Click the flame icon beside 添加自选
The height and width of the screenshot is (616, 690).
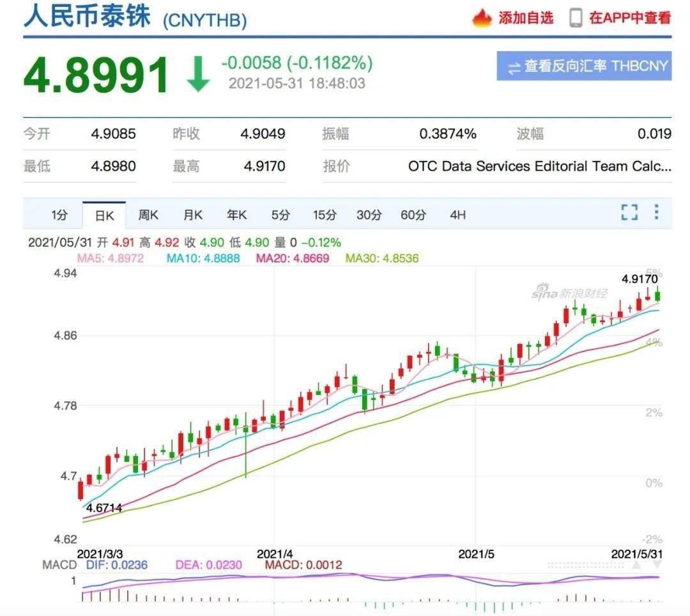click(x=482, y=18)
